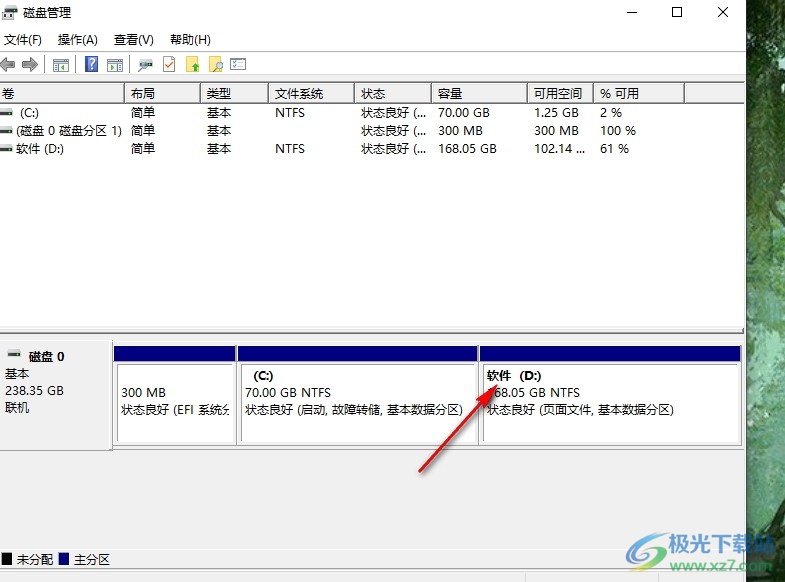Select the 软件 (D:) partition block
This screenshot has width=785, height=582.
click(610, 395)
